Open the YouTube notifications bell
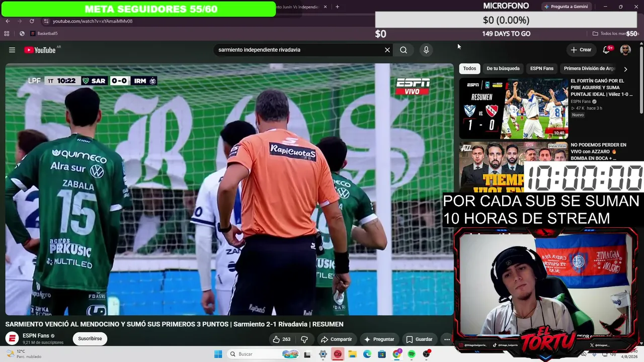This screenshot has width=644, height=362. point(606,50)
